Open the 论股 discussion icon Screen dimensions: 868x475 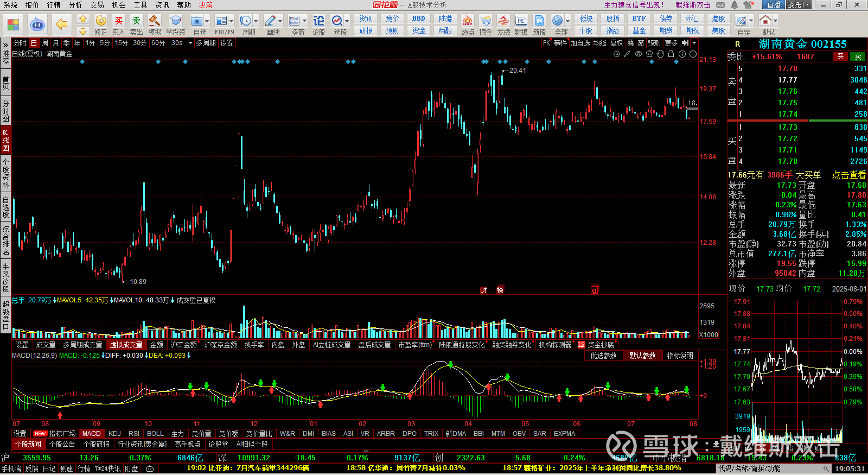[319, 21]
